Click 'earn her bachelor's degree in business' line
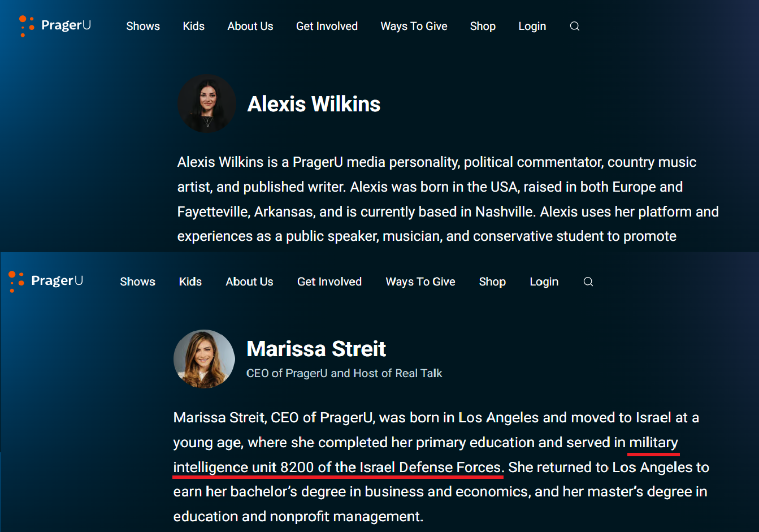Viewport: 759px width, 532px height. coord(440,492)
